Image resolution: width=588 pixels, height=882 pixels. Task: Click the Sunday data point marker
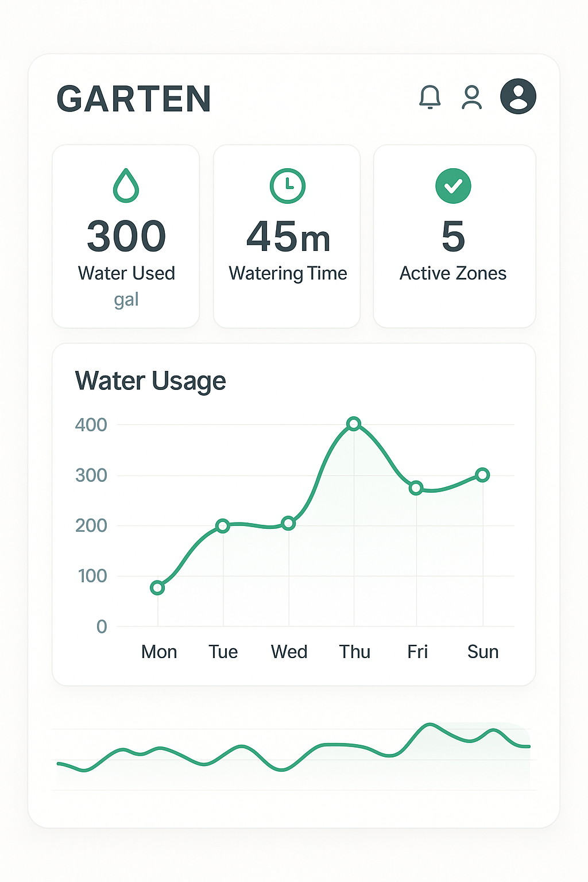click(x=482, y=475)
